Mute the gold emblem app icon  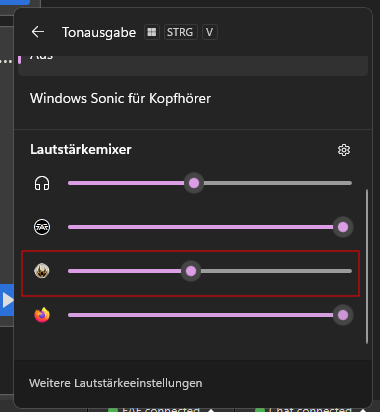(x=42, y=271)
